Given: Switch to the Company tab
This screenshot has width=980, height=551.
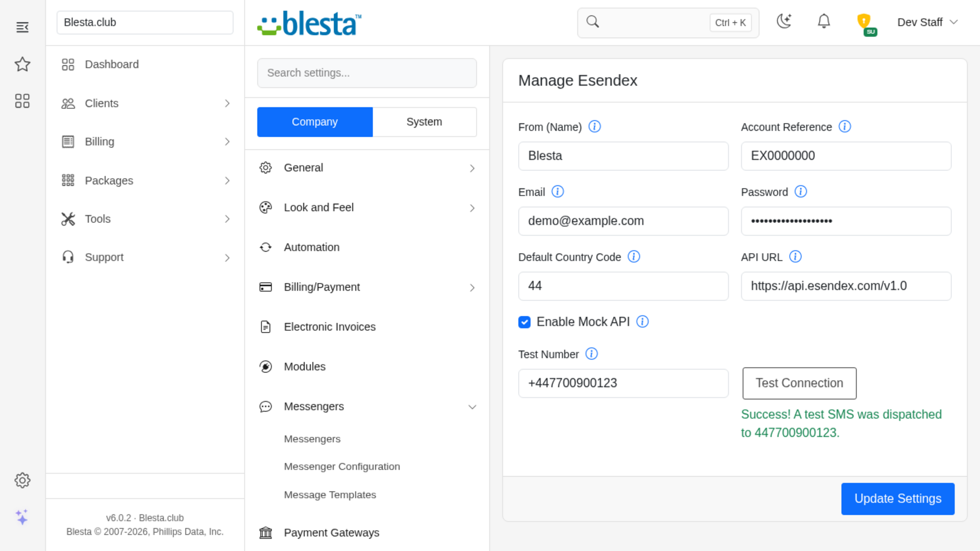Looking at the screenshot, I should [315, 122].
